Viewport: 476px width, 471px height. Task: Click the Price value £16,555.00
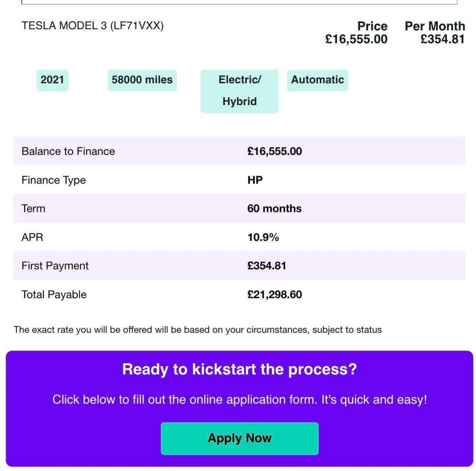point(357,39)
